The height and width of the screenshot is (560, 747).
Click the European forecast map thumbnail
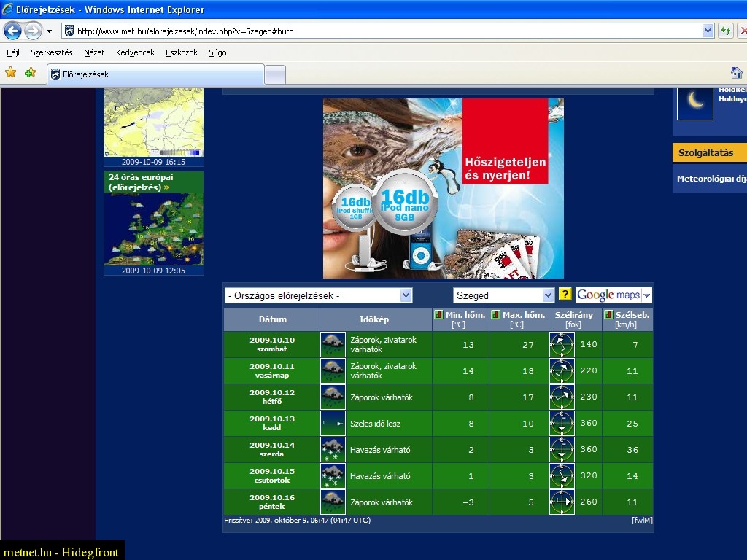click(x=154, y=229)
